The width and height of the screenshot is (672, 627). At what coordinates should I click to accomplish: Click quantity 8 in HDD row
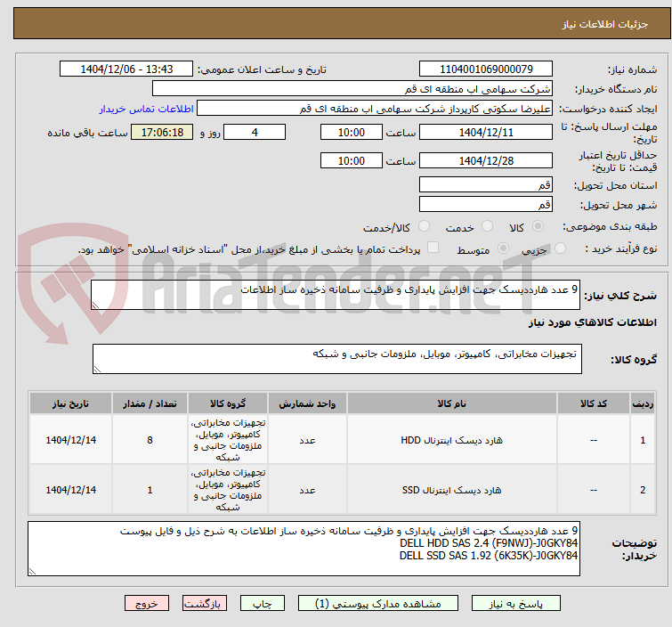(x=150, y=440)
